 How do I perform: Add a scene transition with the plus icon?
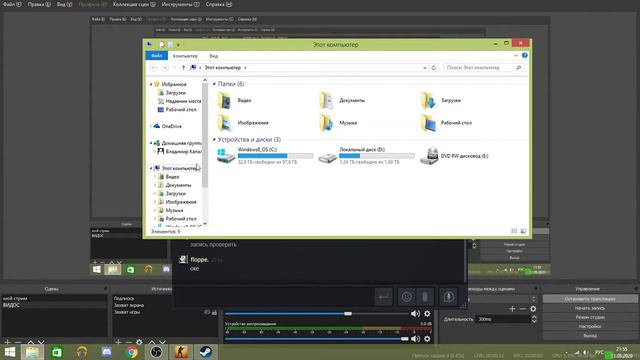pos(512,309)
